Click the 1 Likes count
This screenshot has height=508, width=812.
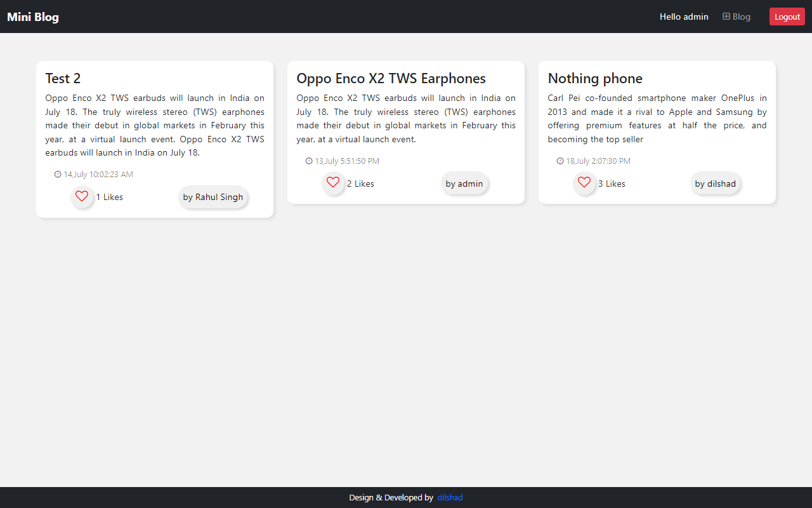[110, 197]
